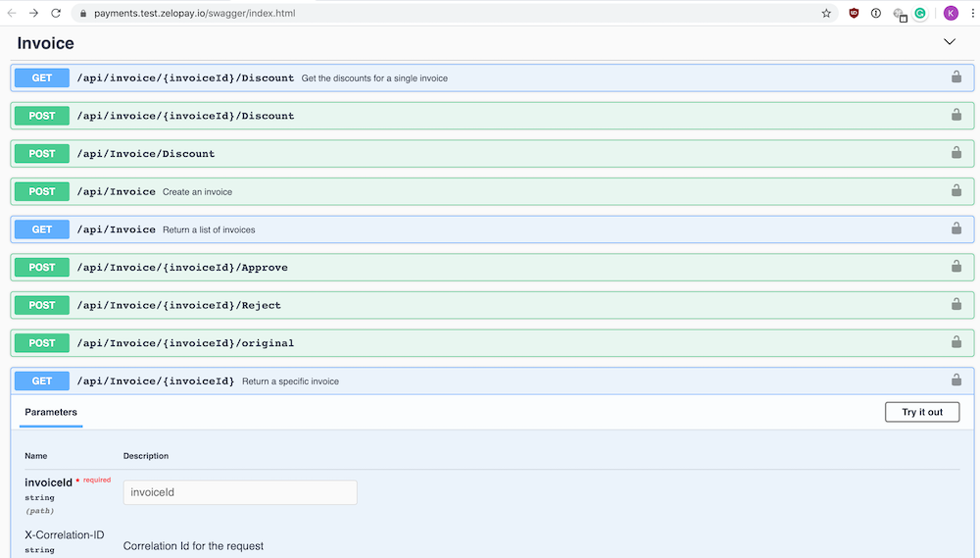Click the browser address bar URL
The image size is (980, 558).
tap(194, 14)
